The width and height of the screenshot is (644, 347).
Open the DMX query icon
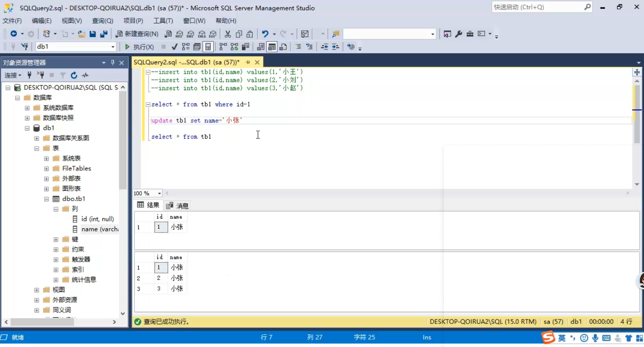190,34
